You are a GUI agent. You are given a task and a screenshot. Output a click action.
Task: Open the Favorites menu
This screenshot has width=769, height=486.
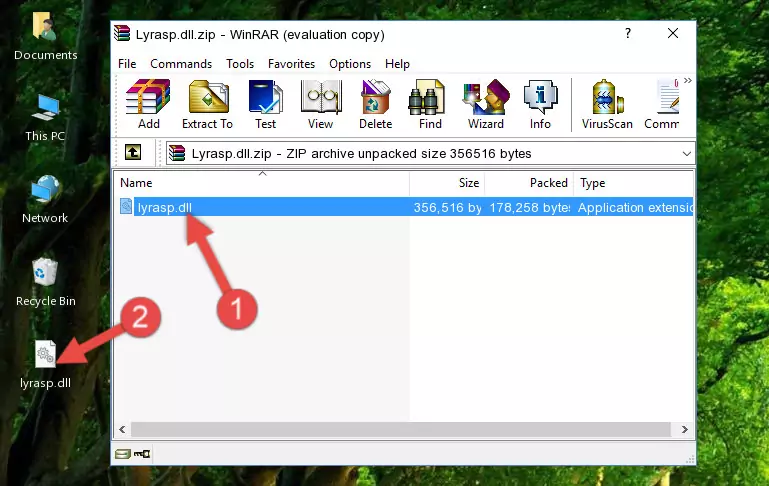(291, 64)
